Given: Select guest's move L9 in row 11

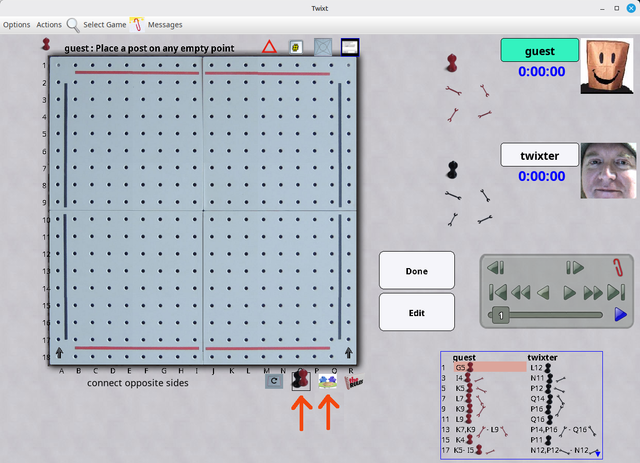Looking at the screenshot, I should (x=464, y=419).
